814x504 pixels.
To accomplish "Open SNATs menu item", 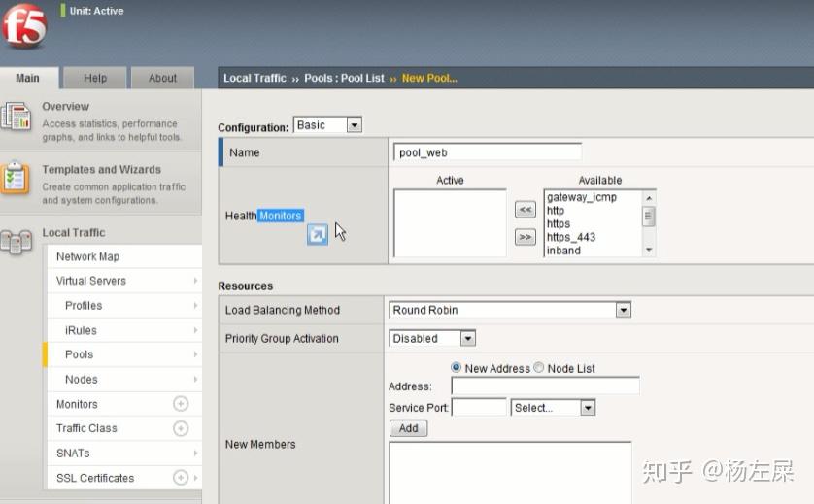I will coord(73,454).
